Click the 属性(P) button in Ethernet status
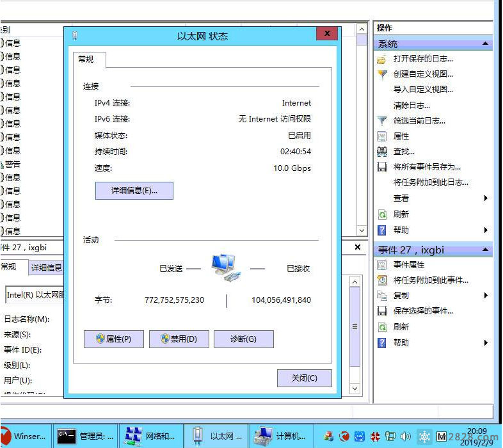Image resolution: width=503 pixels, height=448 pixels. [113, 339]
